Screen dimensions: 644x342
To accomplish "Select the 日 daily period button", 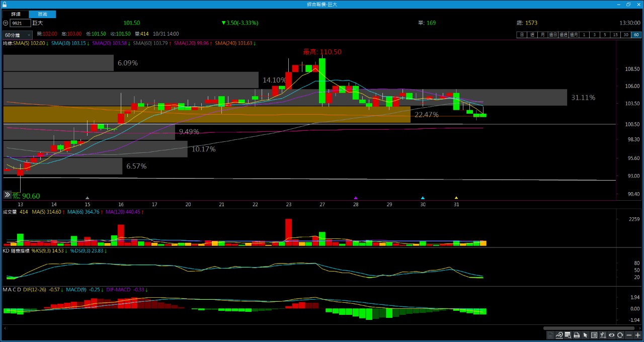I will click(x=522, y=35).
